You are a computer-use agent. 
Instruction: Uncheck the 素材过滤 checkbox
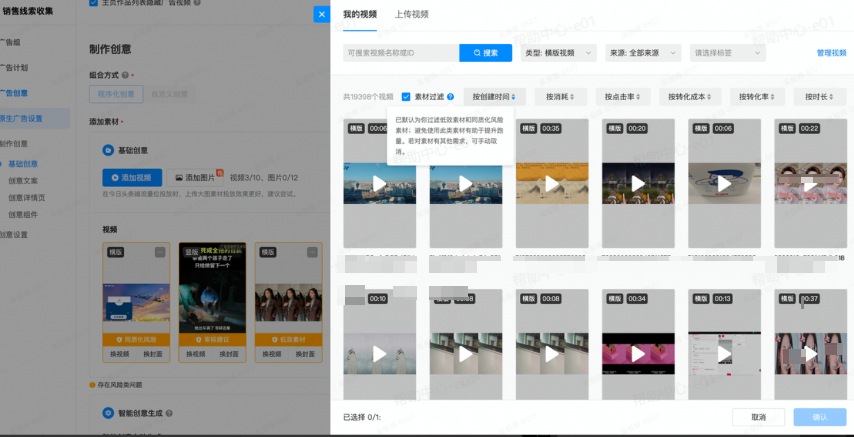(x=406, y=96)
